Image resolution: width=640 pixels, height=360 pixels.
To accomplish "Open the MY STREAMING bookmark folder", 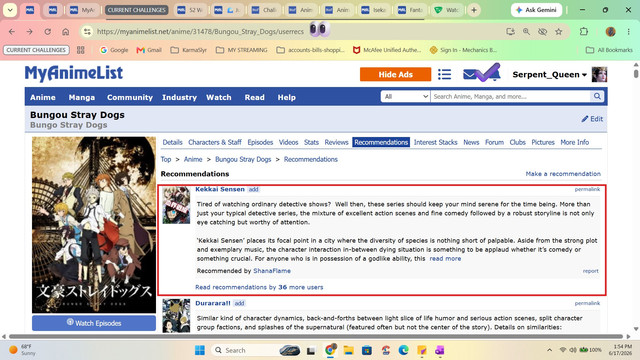I will click(x=242, y=50).
